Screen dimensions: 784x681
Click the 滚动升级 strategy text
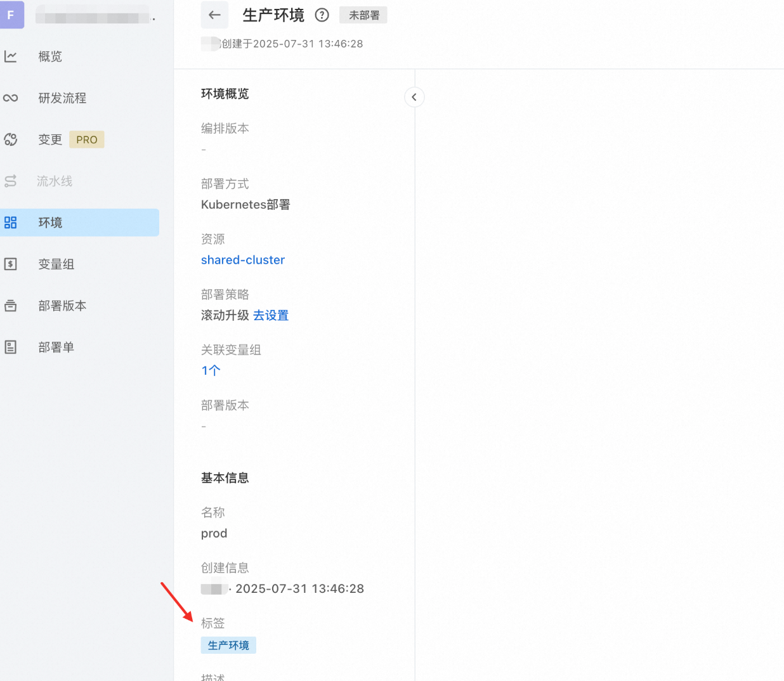pyautogui.click(x=225, y=315)
